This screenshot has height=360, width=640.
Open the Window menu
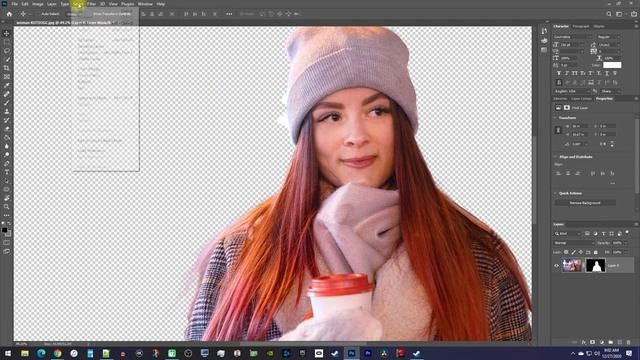[145, 4]
